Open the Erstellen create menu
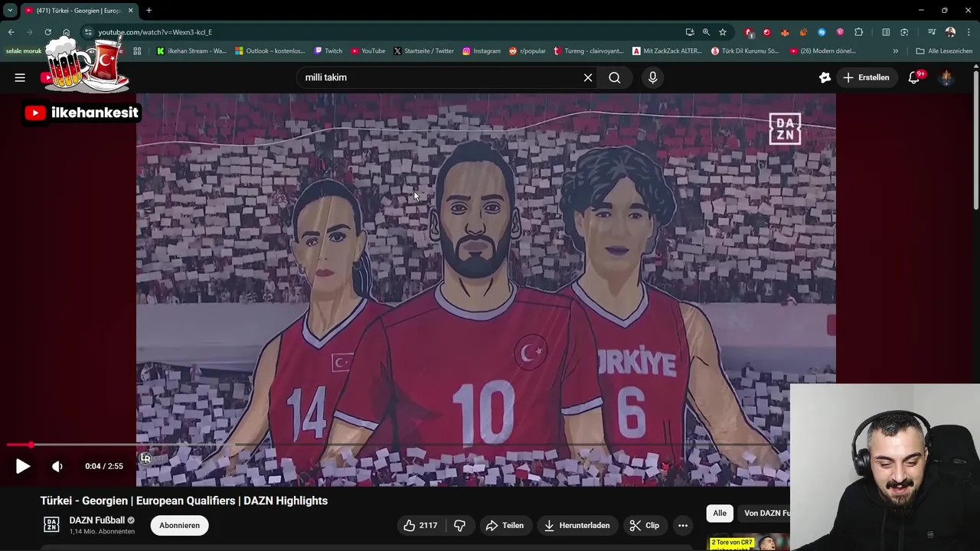980x551 pixels. (866, 77)
